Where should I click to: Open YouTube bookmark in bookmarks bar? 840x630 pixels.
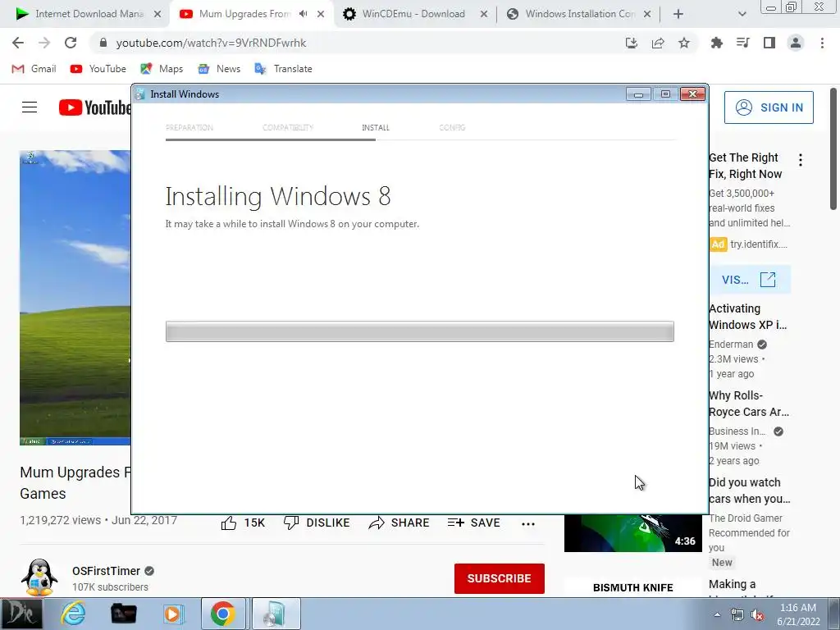pyautogui.click(x=98, y=69)
